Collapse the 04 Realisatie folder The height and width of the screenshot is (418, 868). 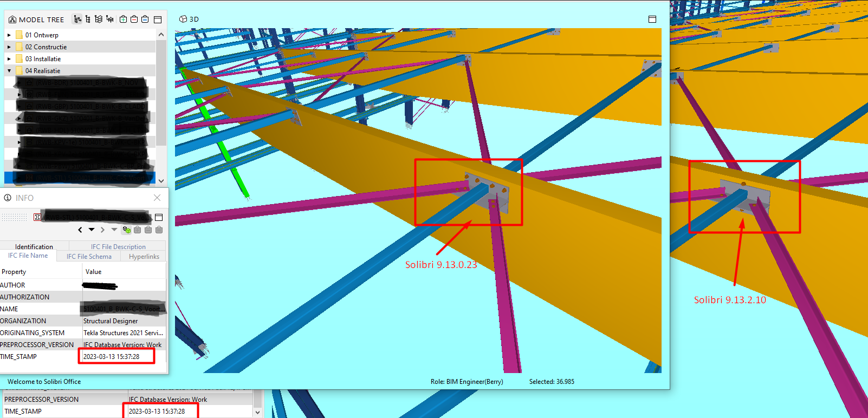[9, 71]
